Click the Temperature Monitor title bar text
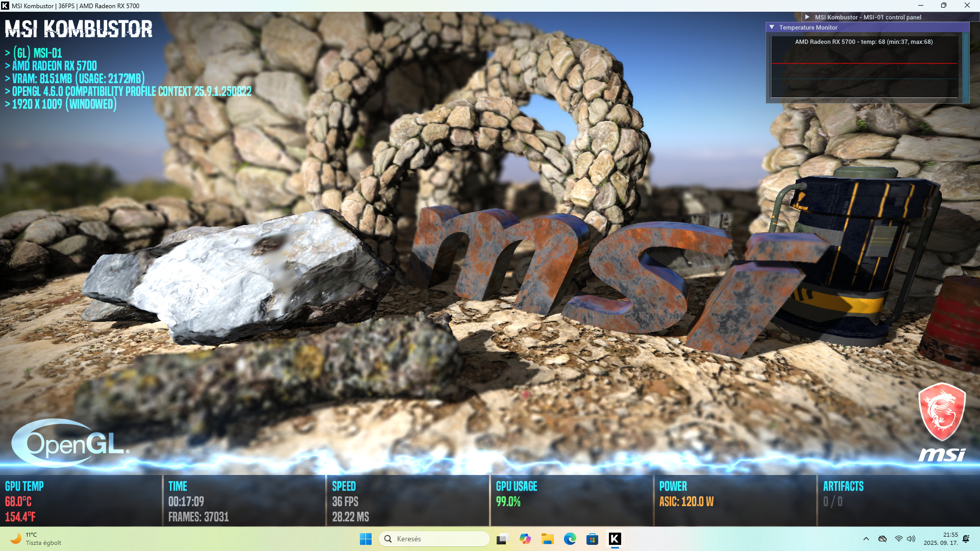 click(x=808, y=28)
